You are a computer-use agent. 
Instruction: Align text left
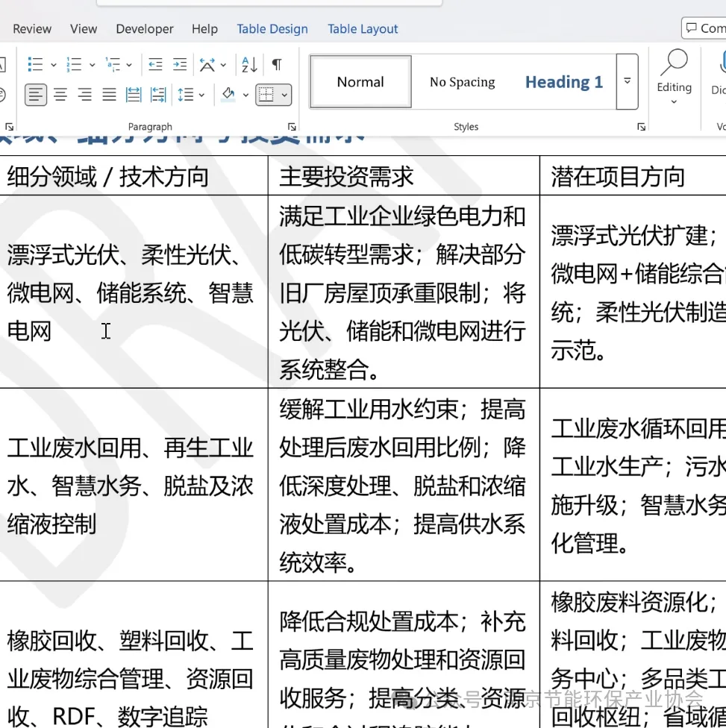click(36, 95)
